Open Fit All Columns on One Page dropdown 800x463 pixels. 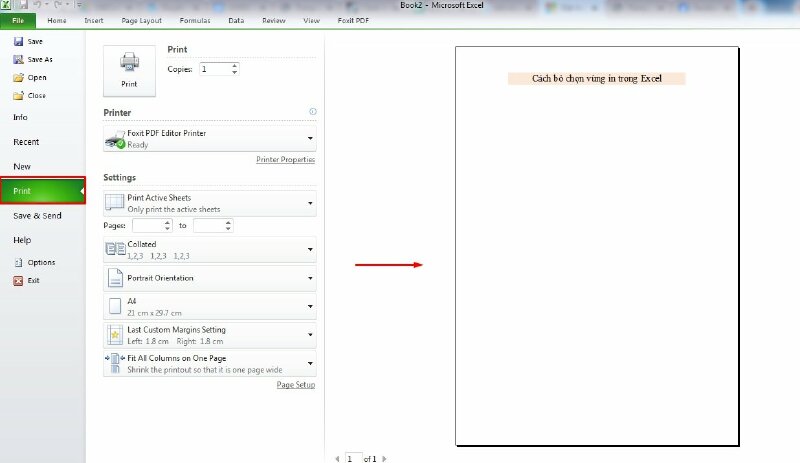tap(210, 363)
